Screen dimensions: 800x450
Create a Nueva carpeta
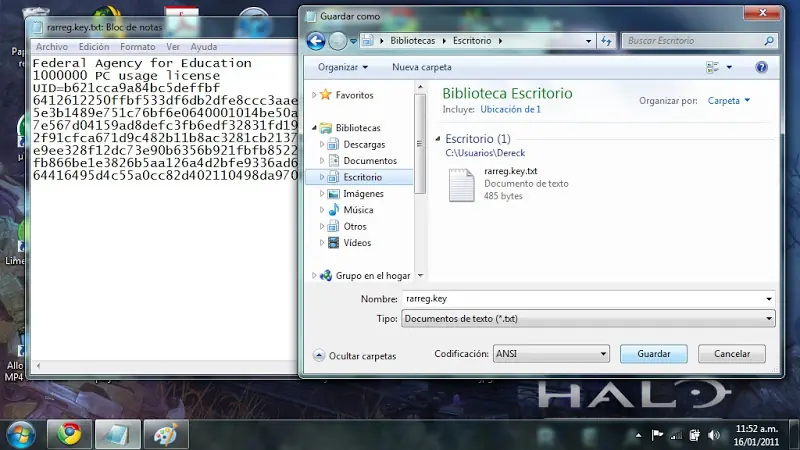pos(421,67)
